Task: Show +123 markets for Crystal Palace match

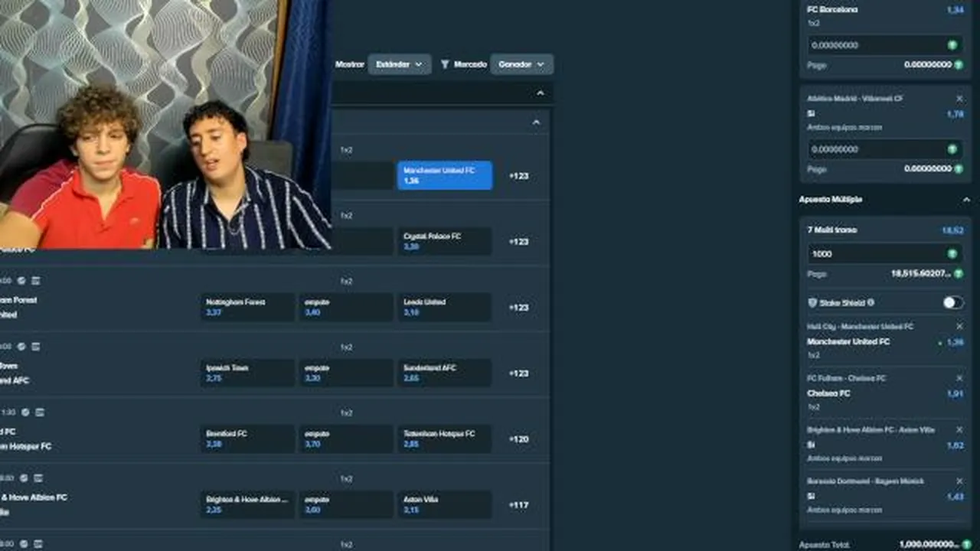Action: 519,242
